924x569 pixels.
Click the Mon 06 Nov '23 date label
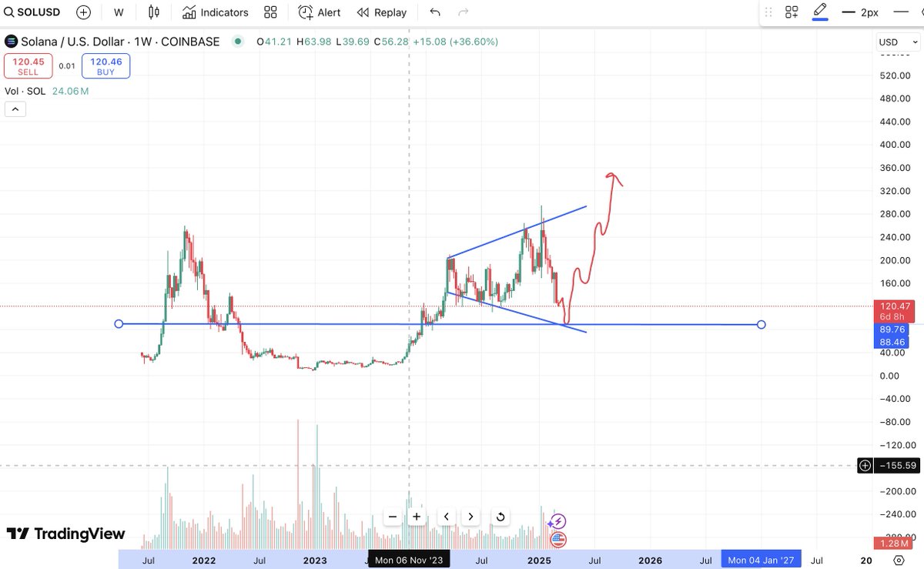tap(409, 560)
